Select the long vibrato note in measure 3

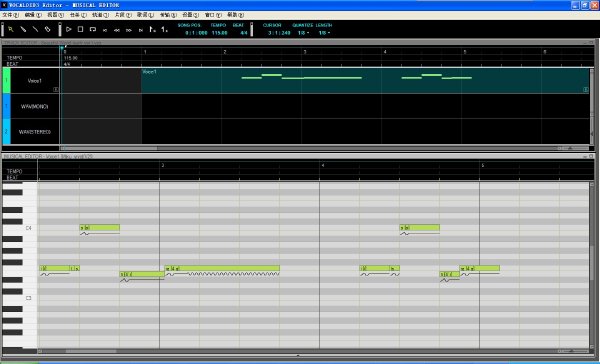(222, 268)
